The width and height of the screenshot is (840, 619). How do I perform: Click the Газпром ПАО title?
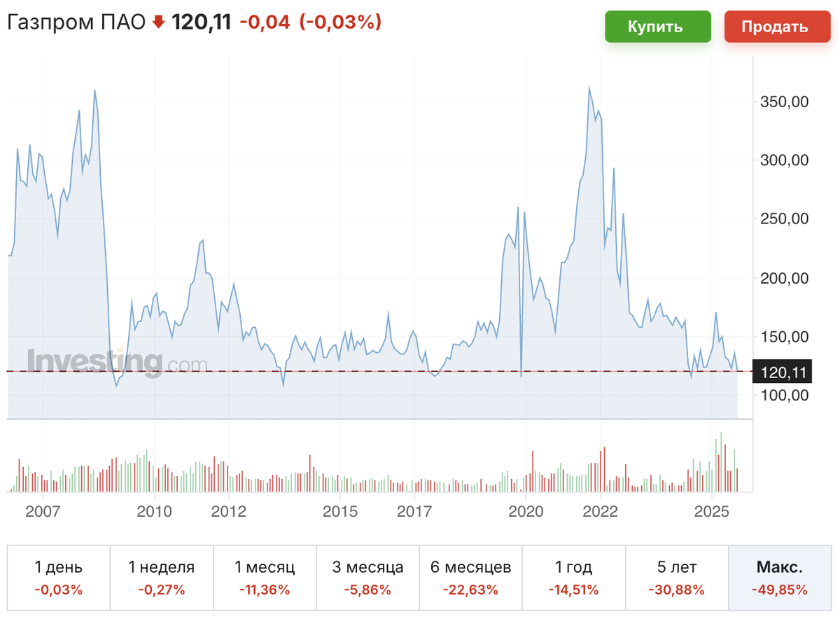76,23
